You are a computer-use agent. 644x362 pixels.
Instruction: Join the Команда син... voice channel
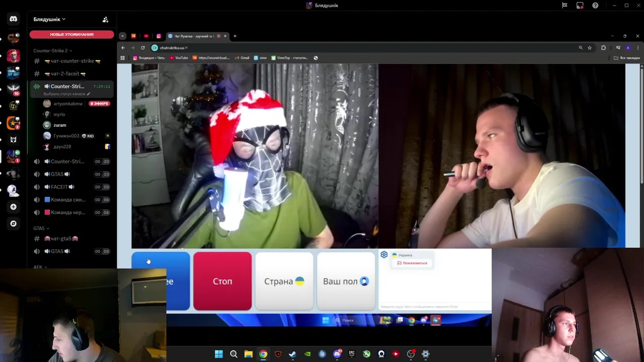point(71,200)
